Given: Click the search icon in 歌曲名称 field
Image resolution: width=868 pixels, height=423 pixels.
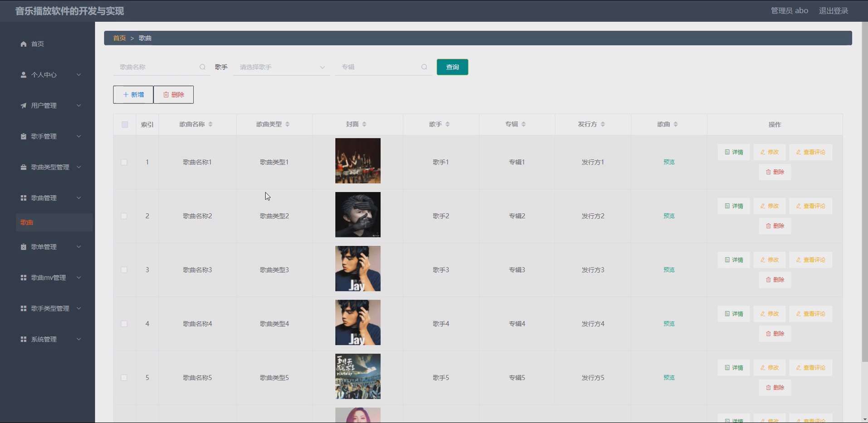Looking at the screenshot, I should coord(203,67).
